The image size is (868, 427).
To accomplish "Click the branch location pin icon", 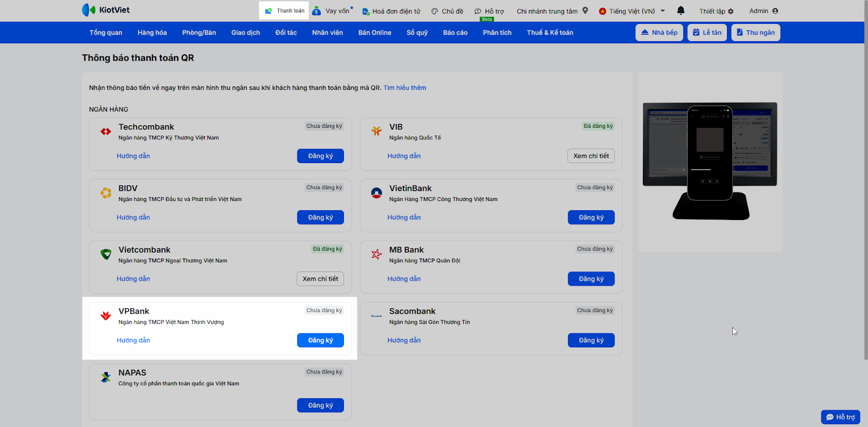I will point(585,10).
